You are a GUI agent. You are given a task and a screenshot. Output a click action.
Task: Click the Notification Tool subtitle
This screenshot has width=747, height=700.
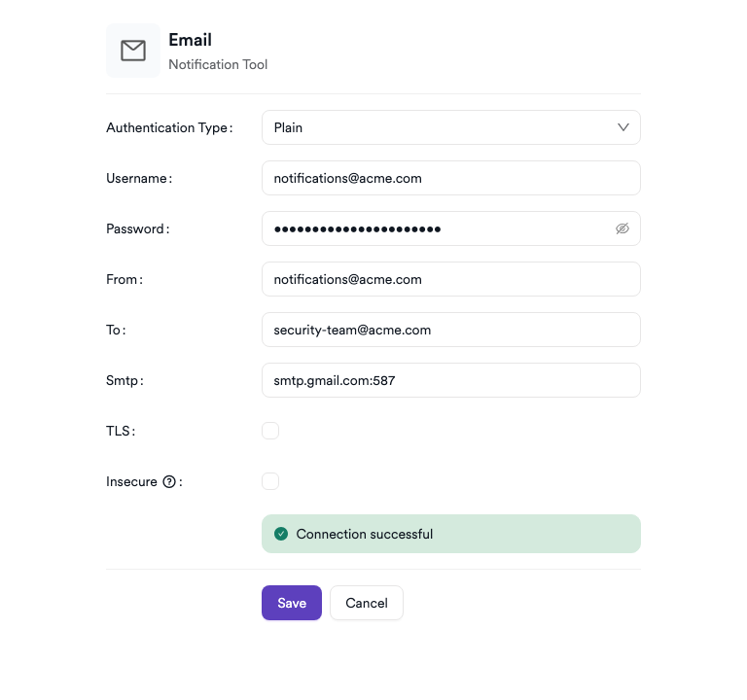(x=218, y=64)
